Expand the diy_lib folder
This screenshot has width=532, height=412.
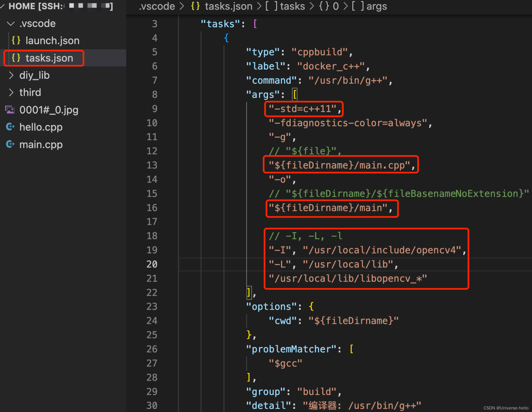[x=11, y=75]
